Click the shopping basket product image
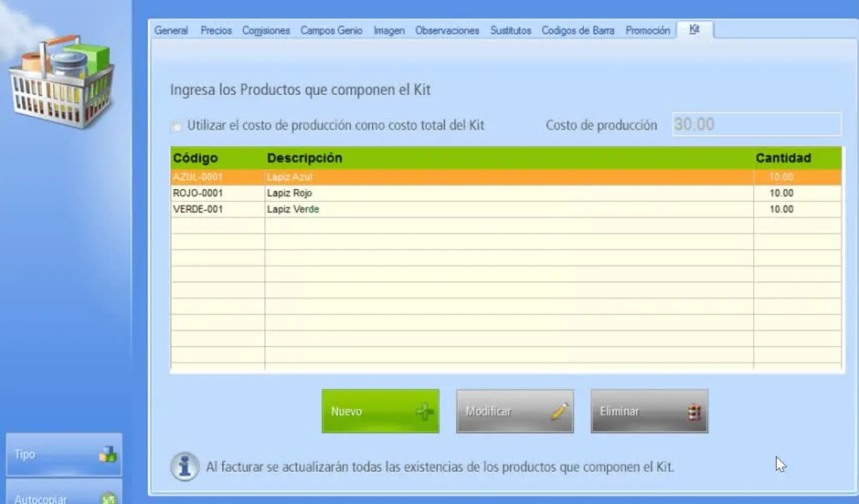The width and height of the screenshot is (859, 504). (x=62, y=82)
